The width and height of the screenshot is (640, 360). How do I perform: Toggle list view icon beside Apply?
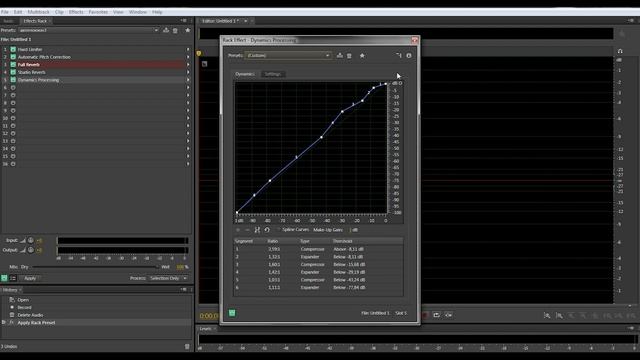pos(13,278)
